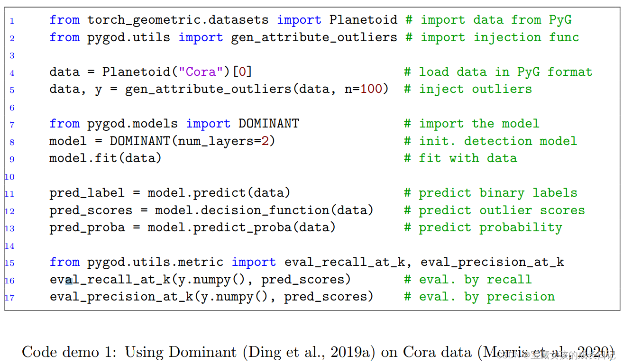Image resolution: width=623 pixels, height=364 pixels.
Task: Click the comment '# import the model'
Action: tap(472, 124)
